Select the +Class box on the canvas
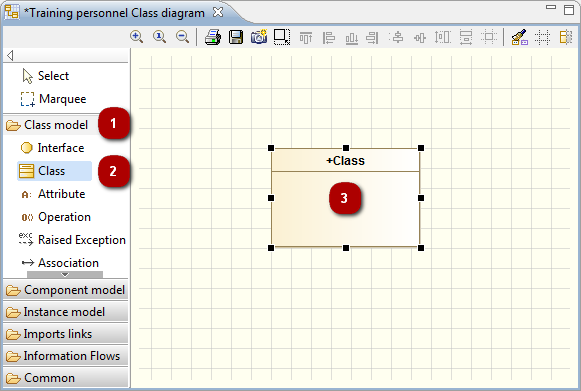Viewport: 581px width, 391px height. click(346, 198)
